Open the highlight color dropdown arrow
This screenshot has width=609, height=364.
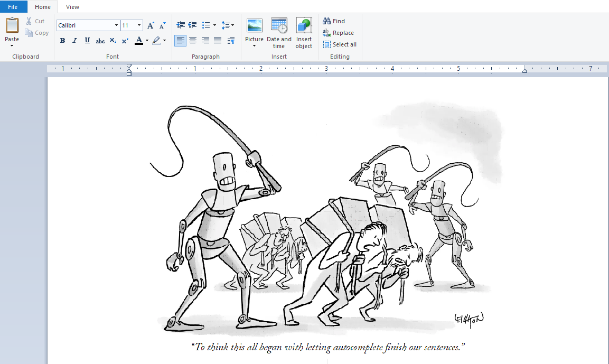165,40
